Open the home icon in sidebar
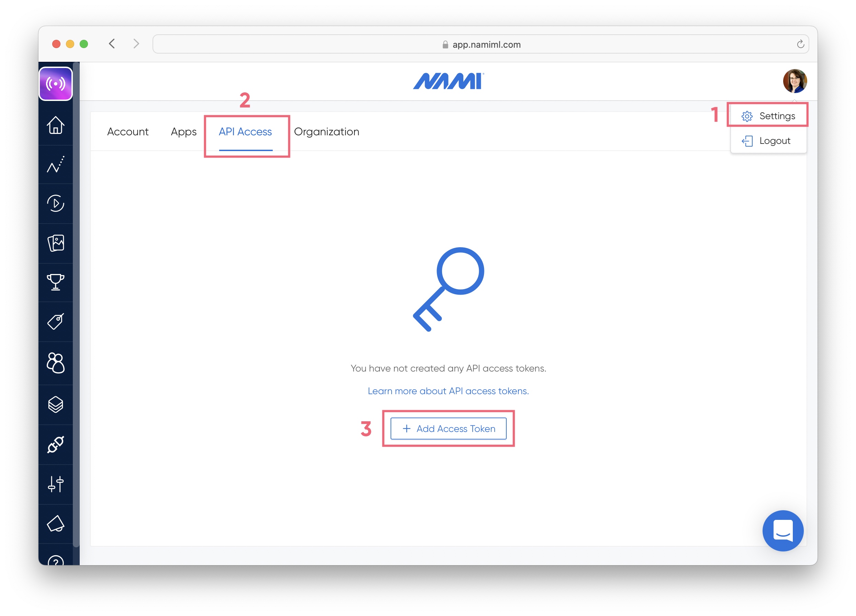Viewport: 856px width, 616px height. pos(56,125)
